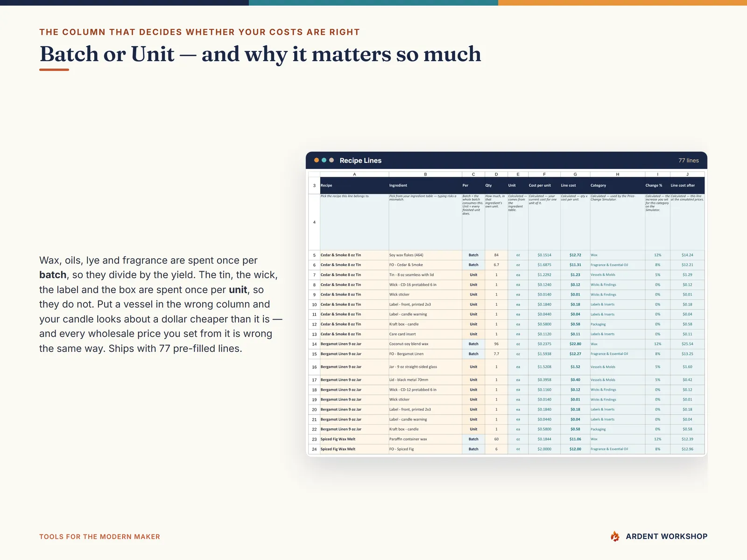747x560 pixels.
Task: Click the '77 lines' counter
Action: pyautogui.click(x=689, y=161)
